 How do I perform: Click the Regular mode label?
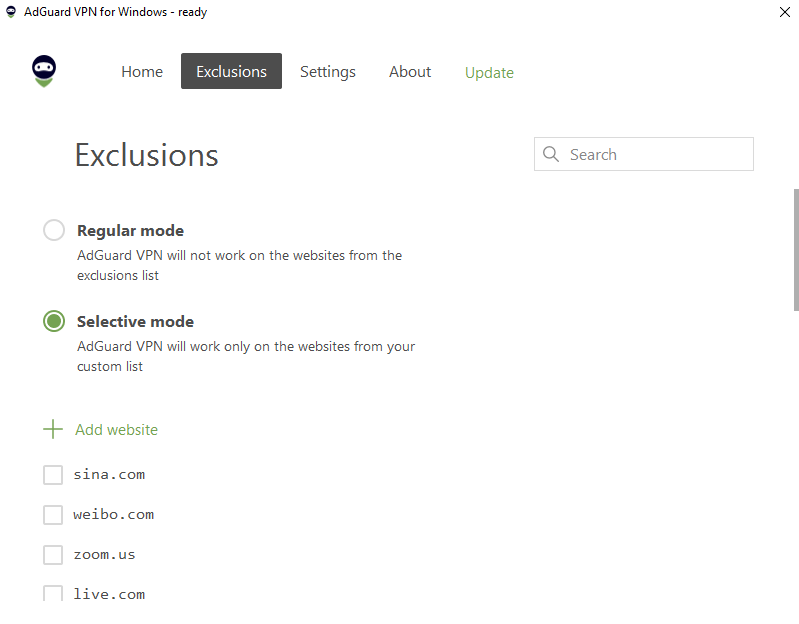pyautogui.click(x=130, y=230)
